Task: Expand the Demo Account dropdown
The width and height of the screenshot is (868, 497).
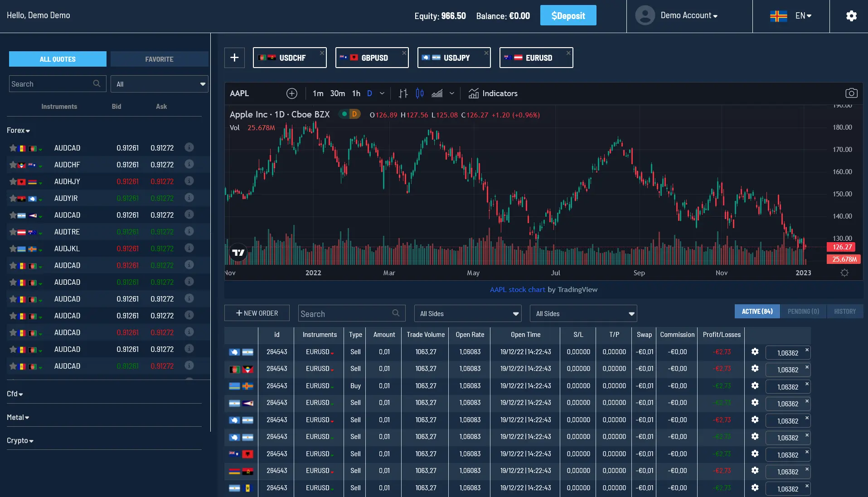Action: point(689,15)
